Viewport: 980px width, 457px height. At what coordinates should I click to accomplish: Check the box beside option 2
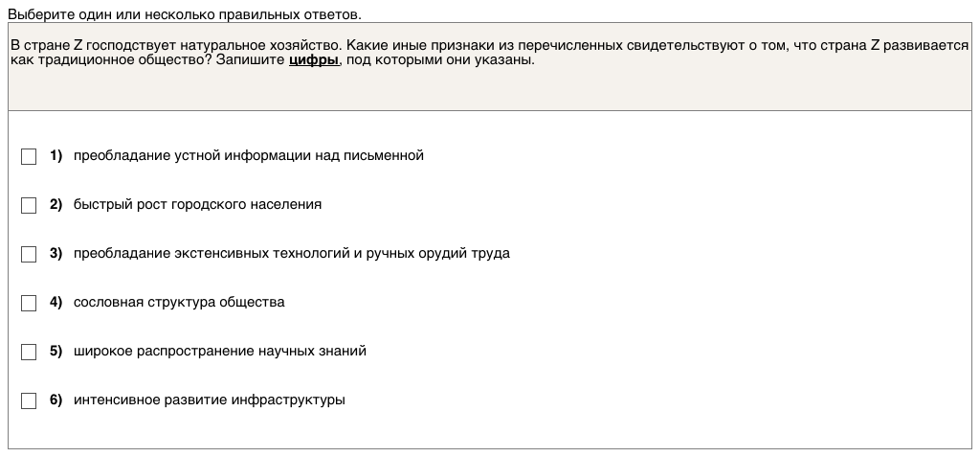[29, 205]
